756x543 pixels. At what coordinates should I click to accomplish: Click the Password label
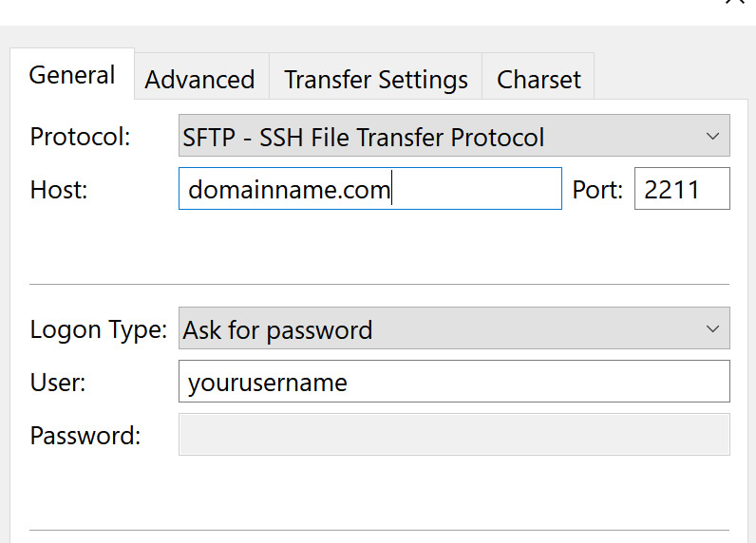(85, 435)
